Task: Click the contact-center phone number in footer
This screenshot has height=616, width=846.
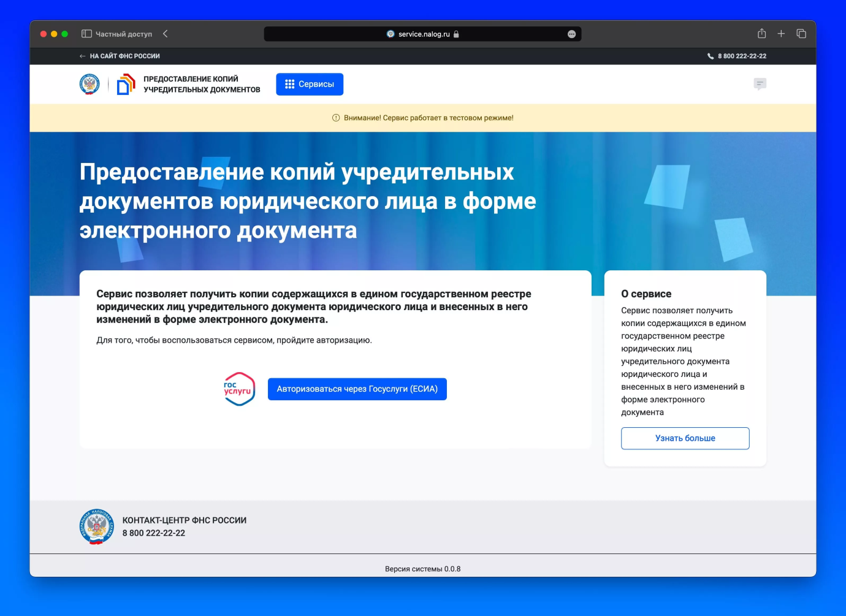Action: click(153, 533)
